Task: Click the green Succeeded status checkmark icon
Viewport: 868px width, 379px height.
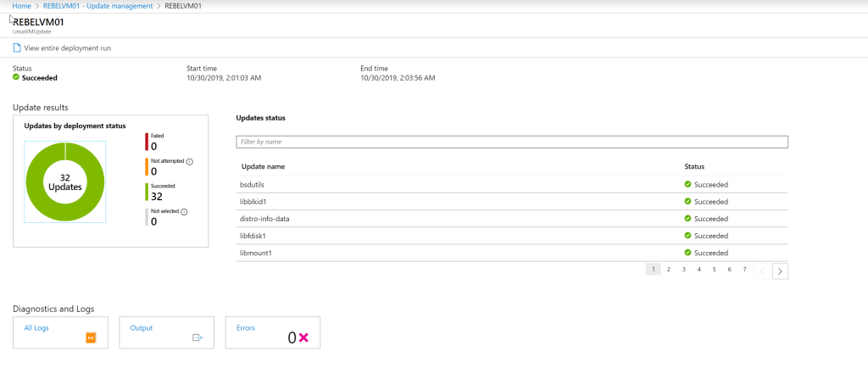Action: (x=16, y=77)
